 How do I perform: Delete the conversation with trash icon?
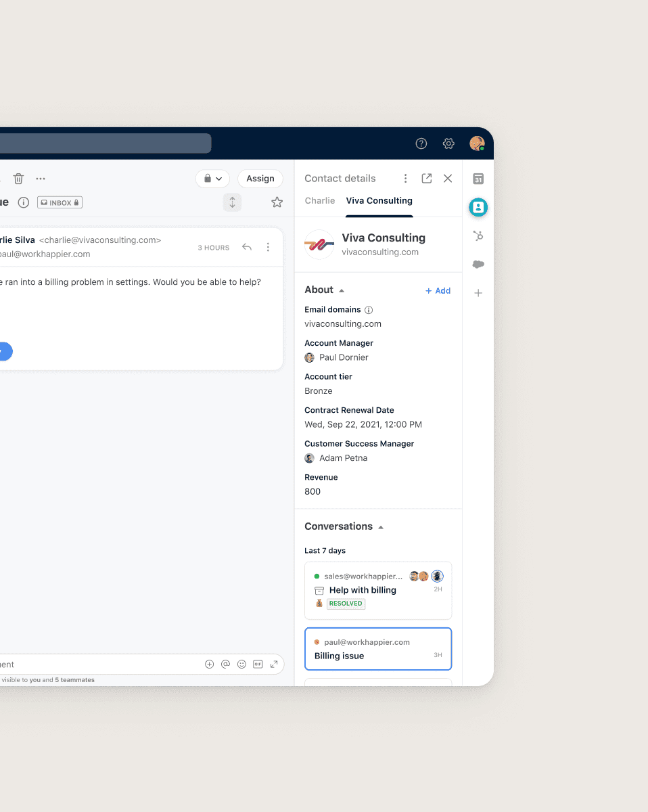19,179
